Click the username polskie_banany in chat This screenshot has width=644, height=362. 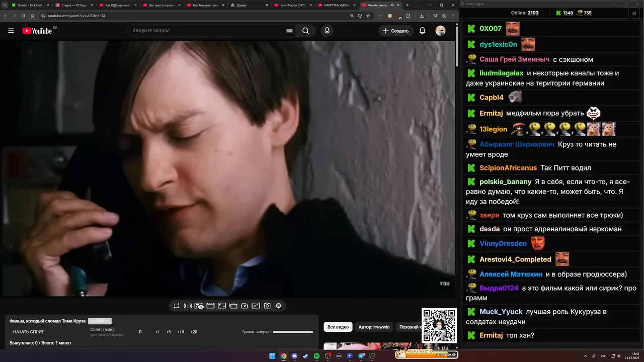point(506,182)
